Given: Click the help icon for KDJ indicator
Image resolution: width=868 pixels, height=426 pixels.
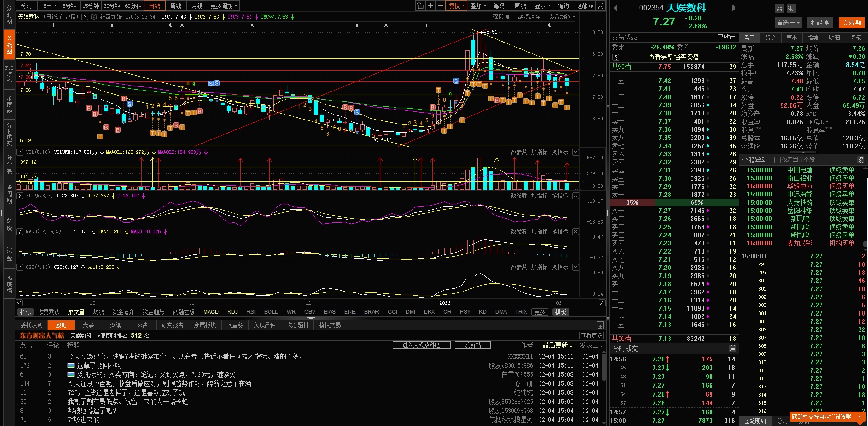Looking at the screenshot, I should pos(20,196).
